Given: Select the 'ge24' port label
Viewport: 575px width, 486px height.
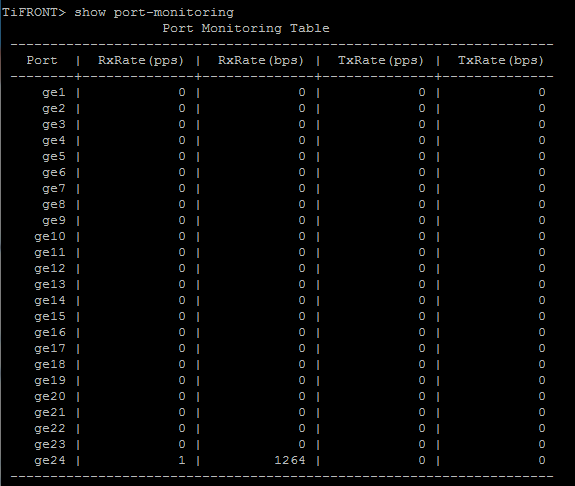Looking at the screenshot, I should click(50, 461).
